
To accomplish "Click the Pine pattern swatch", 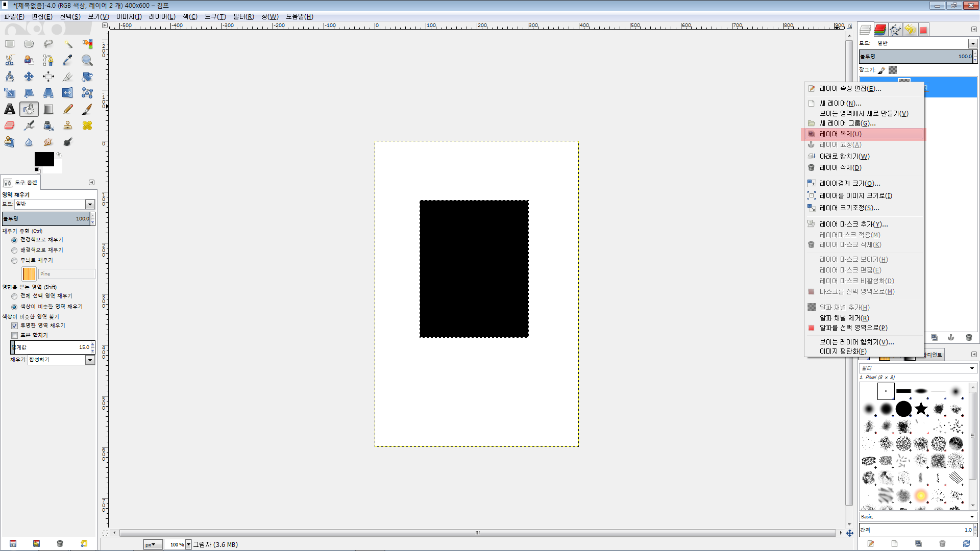I will (29, 274).
